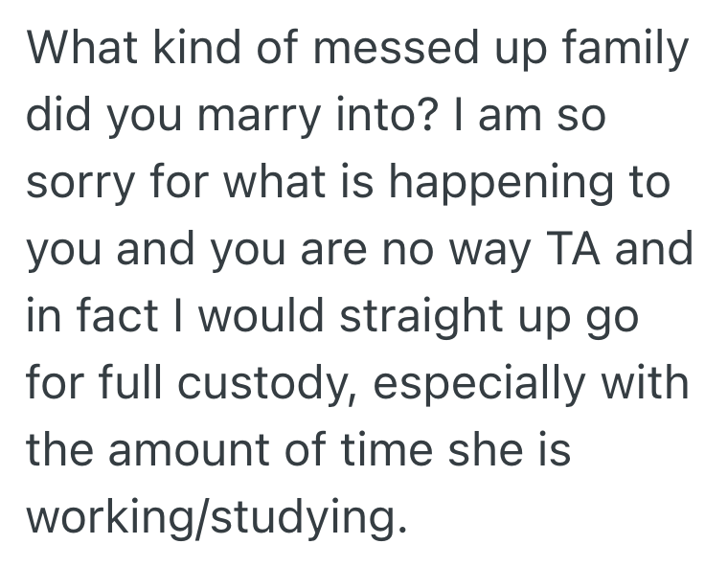The height and width of the screenshot is (567, 728).
Task: Click the word "time"
Action: pos(373,449)
